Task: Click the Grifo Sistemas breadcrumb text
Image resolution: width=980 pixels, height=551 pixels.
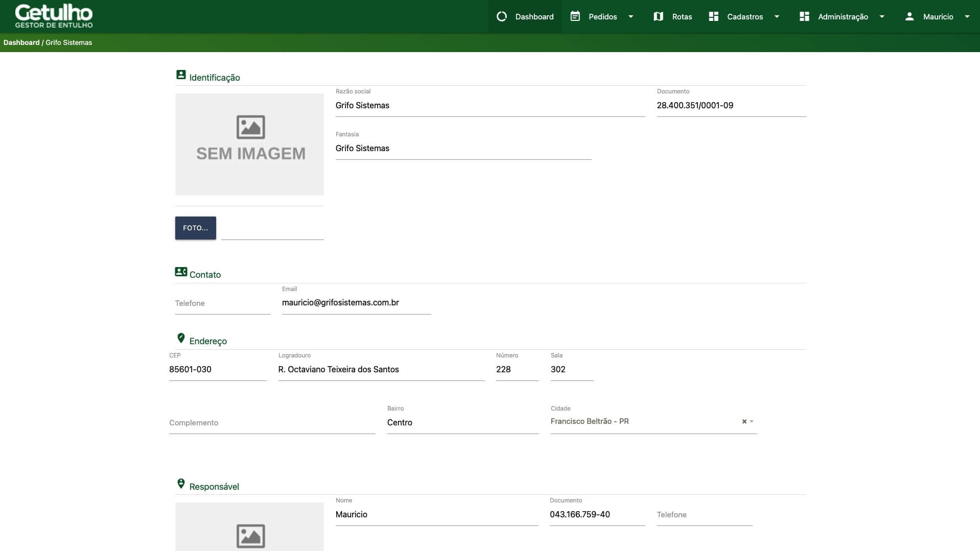Action: [69, 42]
